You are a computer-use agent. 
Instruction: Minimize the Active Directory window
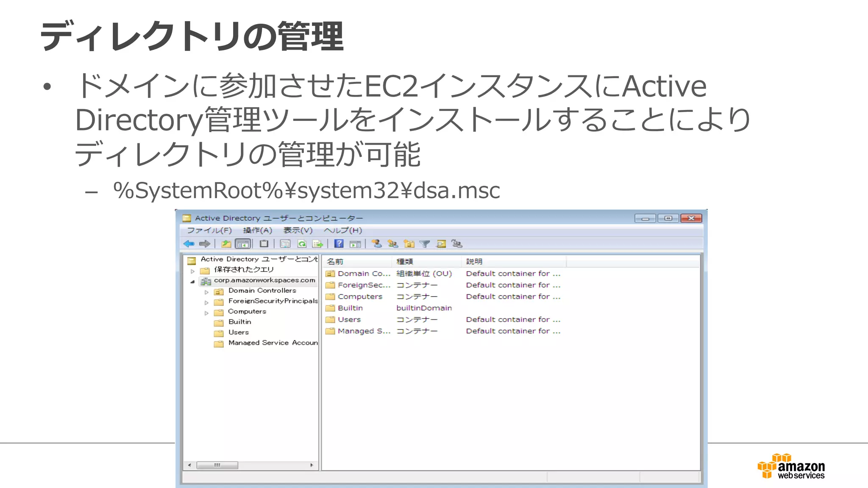[645, 218]
